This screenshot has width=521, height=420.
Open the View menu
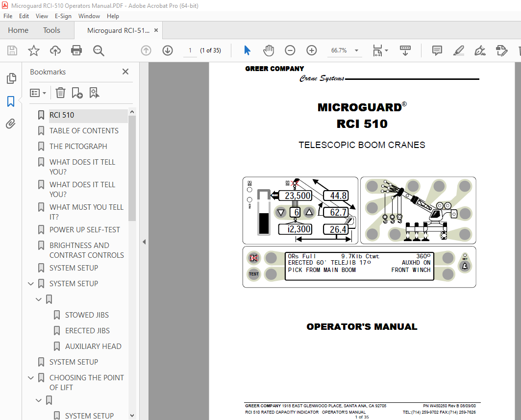coord(42,16)
